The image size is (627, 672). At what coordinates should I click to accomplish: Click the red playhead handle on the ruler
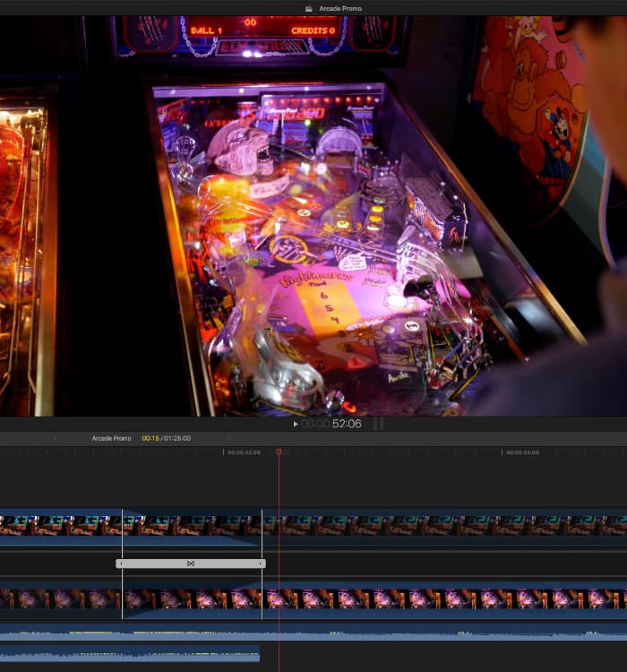coord(279,452)
